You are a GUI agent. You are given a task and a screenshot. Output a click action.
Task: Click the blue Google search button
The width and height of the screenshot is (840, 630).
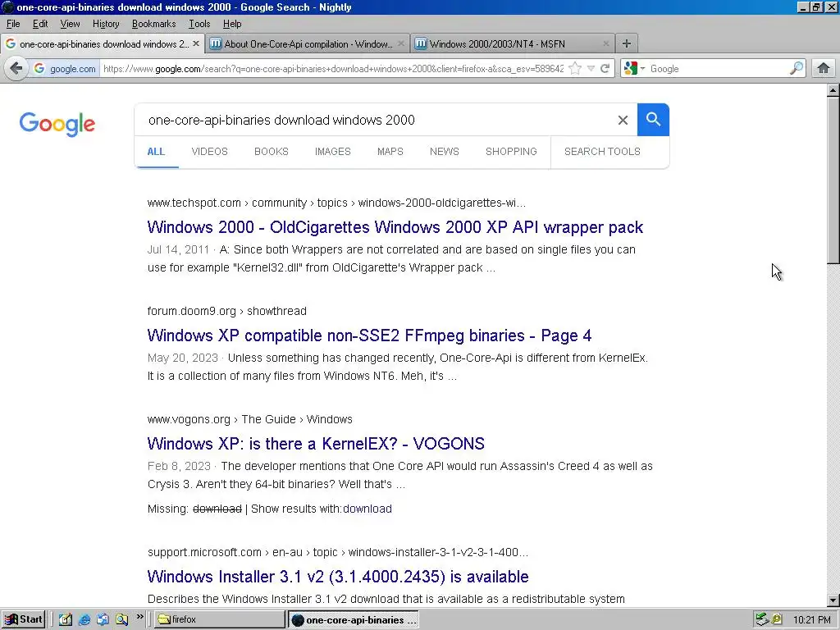653,120
